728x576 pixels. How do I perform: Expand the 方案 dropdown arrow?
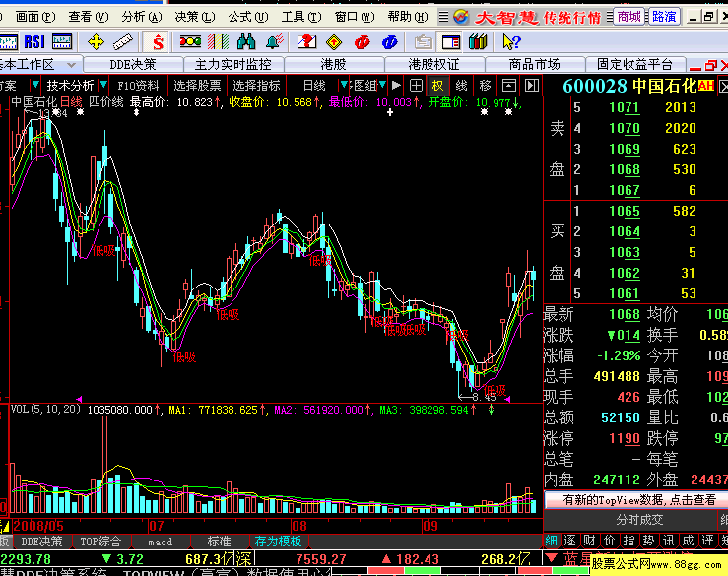(x=34, y=86)
